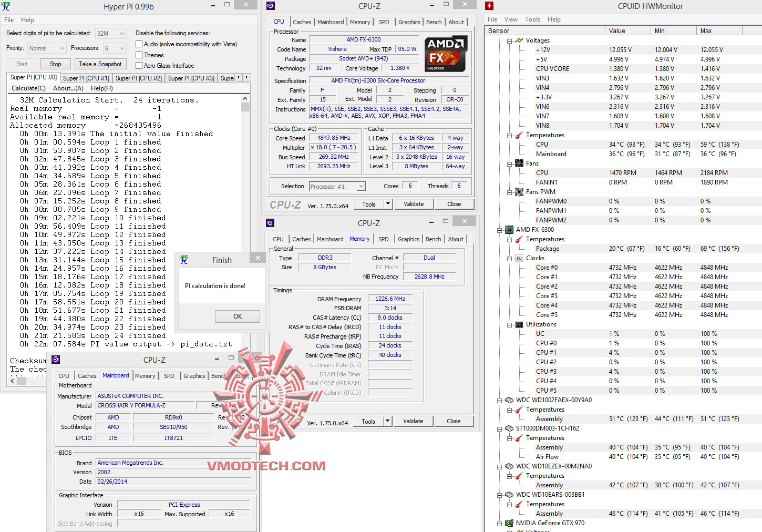Collapse the Clocks node in HWMonitor
Screen dimensions: 762x532
pos(509,258)
